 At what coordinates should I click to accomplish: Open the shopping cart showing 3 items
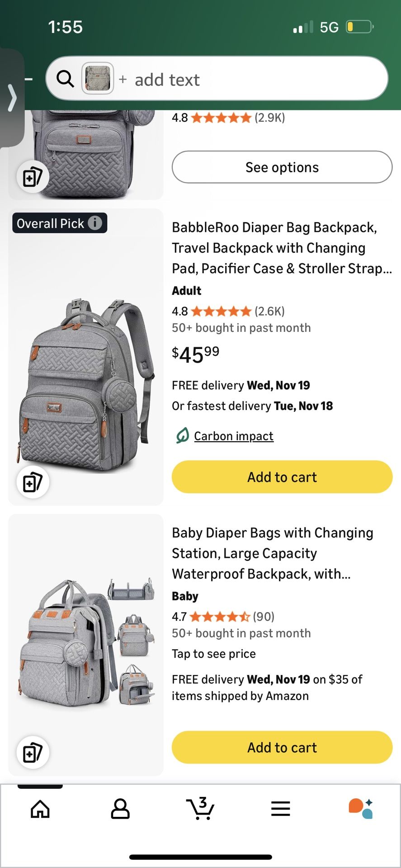click(x=200, y=810)
